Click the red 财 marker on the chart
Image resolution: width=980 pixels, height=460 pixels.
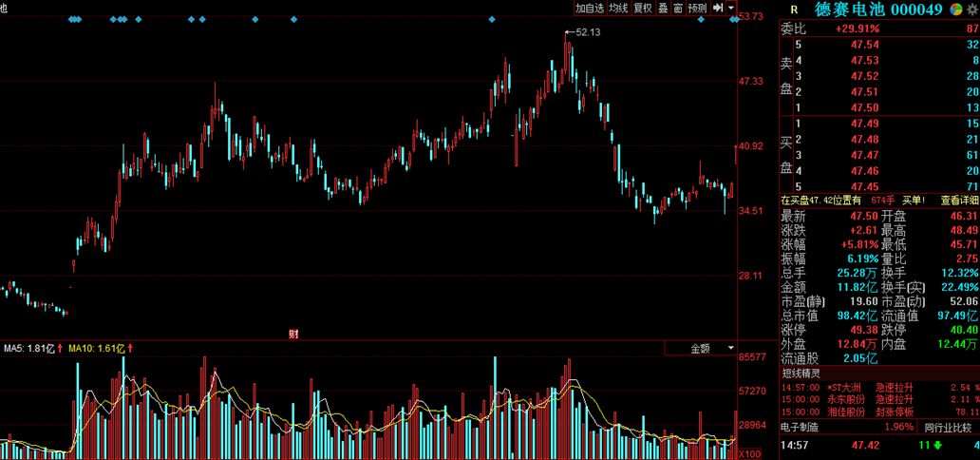click(x=293, y=333)
